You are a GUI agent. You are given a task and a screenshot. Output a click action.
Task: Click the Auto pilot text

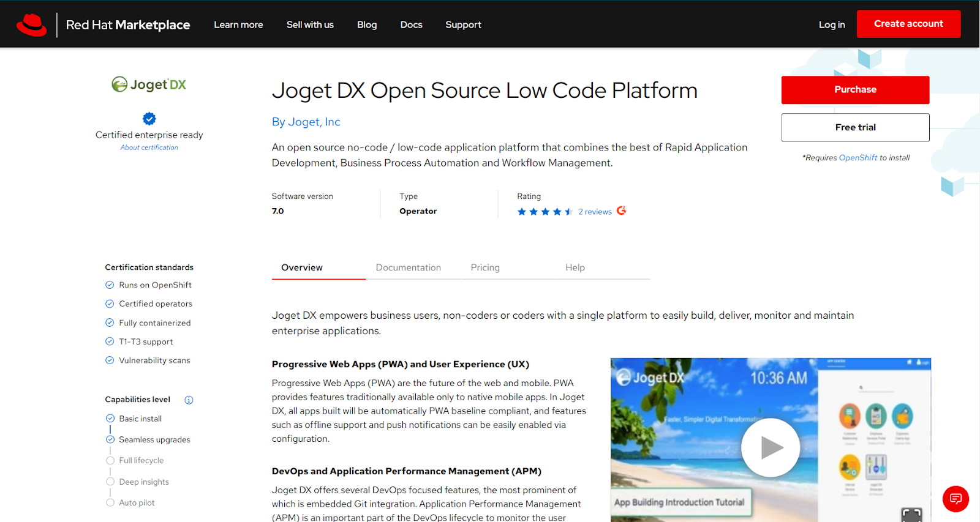point(137,503)
